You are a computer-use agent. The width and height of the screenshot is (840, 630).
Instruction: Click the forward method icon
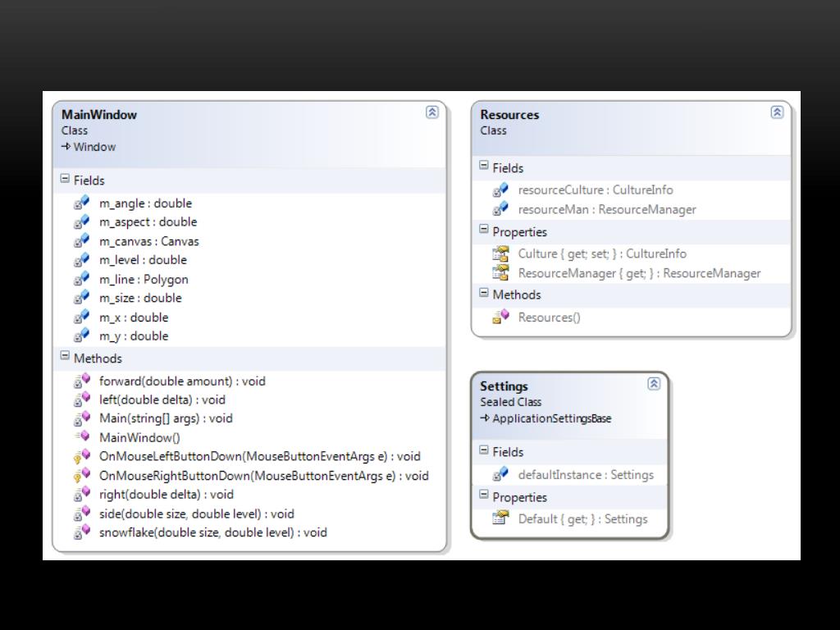(x=81, y=381)
